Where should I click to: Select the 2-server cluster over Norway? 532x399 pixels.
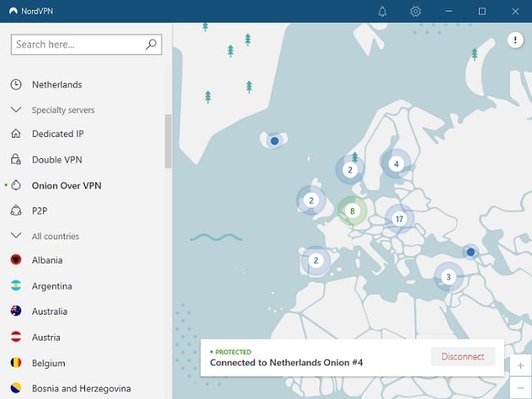coord(350,170)
